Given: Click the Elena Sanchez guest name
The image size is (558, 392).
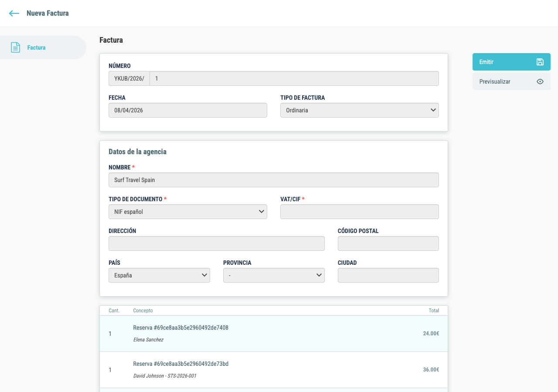Looking at the screenshot, I should pos(148,340).
